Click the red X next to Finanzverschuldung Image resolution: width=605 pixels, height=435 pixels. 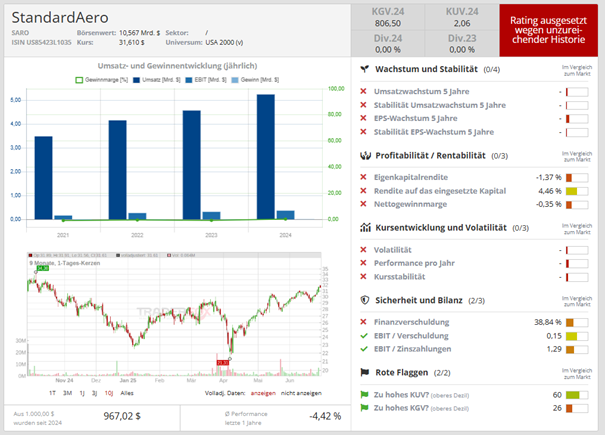pos(363,322)
